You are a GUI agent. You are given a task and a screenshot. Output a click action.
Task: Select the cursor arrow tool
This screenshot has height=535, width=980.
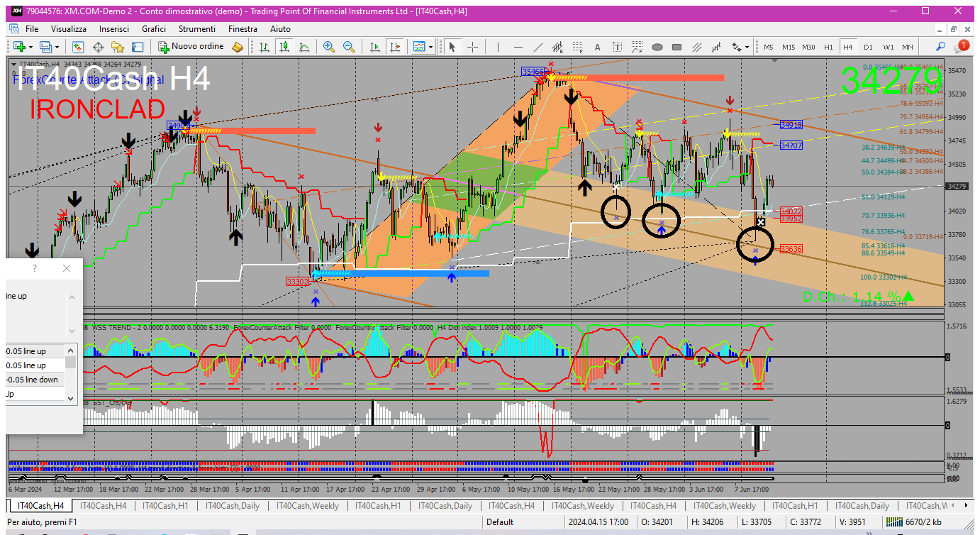pos(452,47)
